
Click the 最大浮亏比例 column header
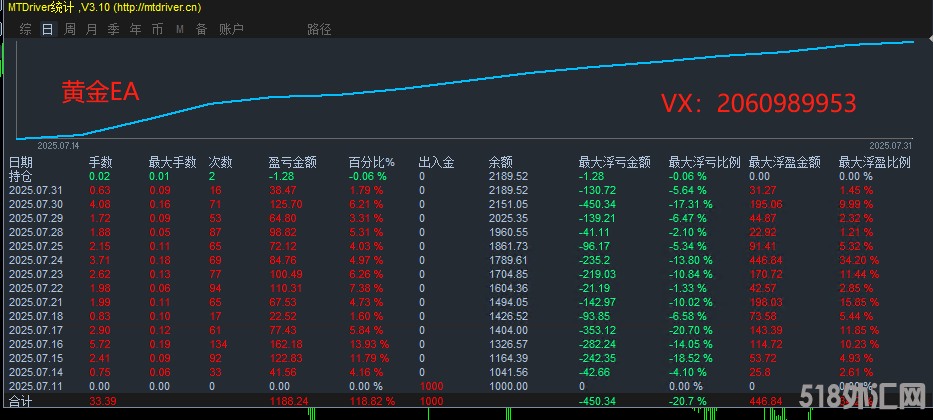tap(704, 162)
